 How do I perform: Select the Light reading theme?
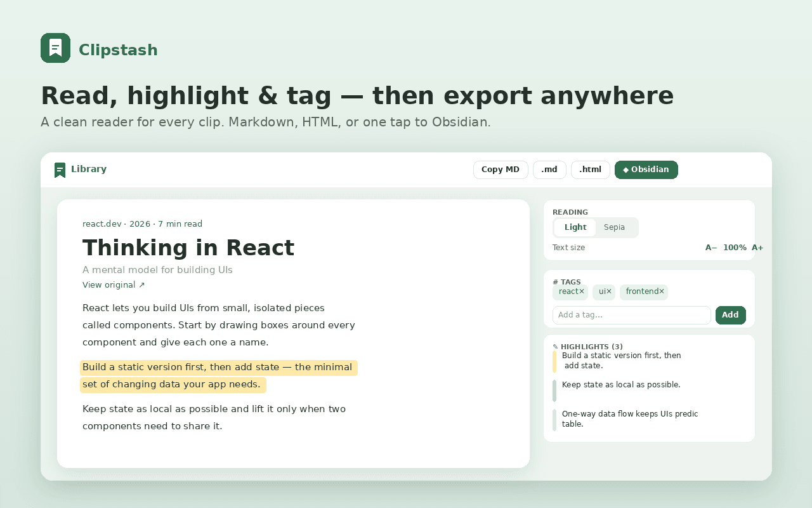(x=575, y=227)
